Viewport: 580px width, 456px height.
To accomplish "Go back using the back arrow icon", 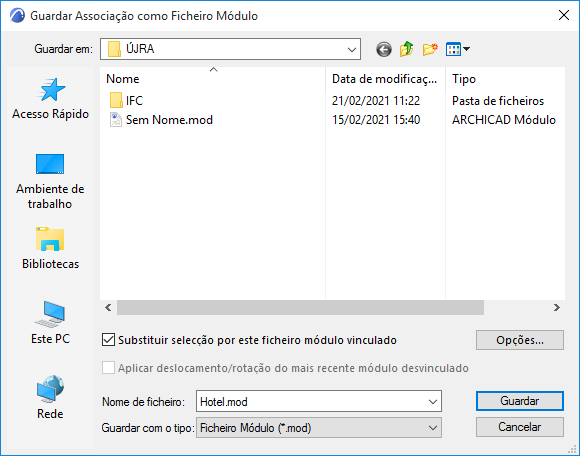I will [x=384, y=49].
